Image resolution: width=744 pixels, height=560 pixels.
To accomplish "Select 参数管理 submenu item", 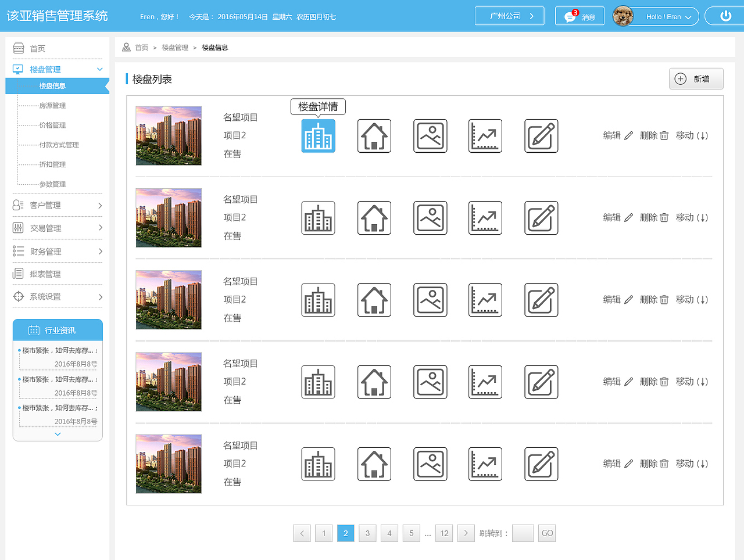I will tap(52, 185).
